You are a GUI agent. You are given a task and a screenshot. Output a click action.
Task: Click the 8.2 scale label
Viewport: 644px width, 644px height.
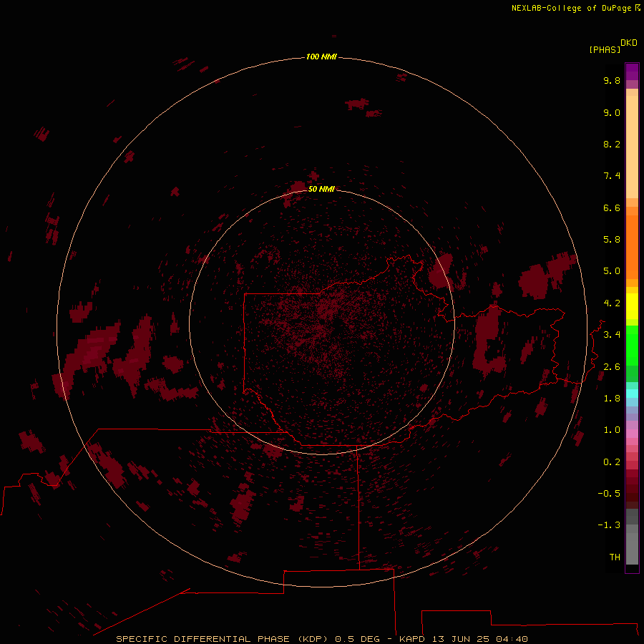(x=612, y=144)
